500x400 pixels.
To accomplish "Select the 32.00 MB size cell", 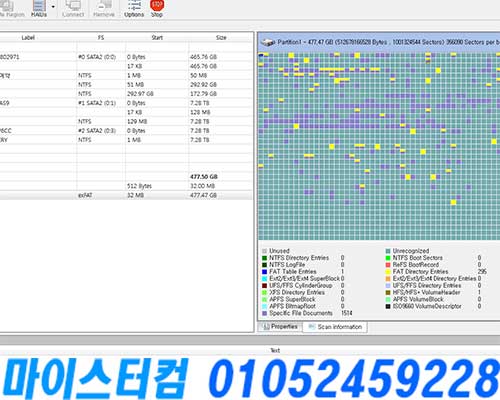I will pyautogui.click(x=202, y=186).
